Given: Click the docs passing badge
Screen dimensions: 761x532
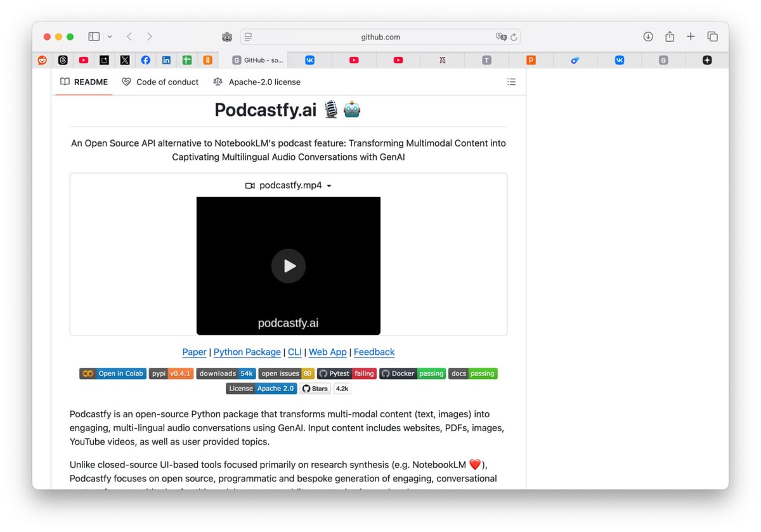Looking at the screenshot, I should point(473,373).
